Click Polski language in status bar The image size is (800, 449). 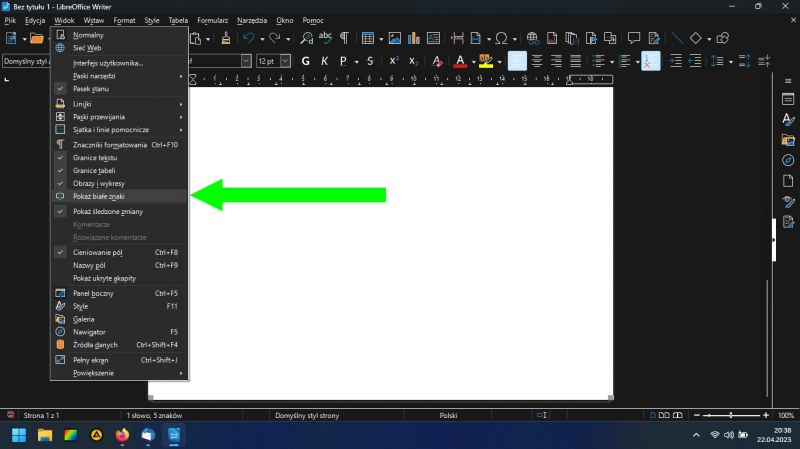click(448, 415)
